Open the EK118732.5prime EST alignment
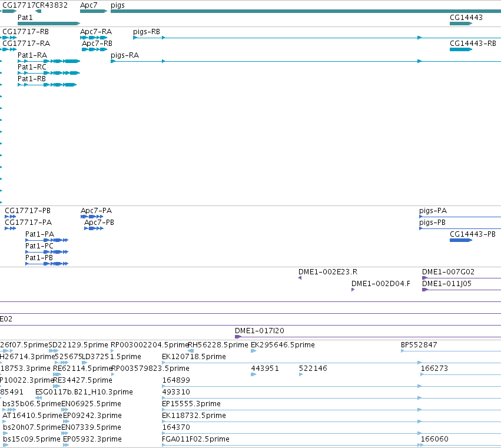The image size is (501, 448). (x=331, y=422)
